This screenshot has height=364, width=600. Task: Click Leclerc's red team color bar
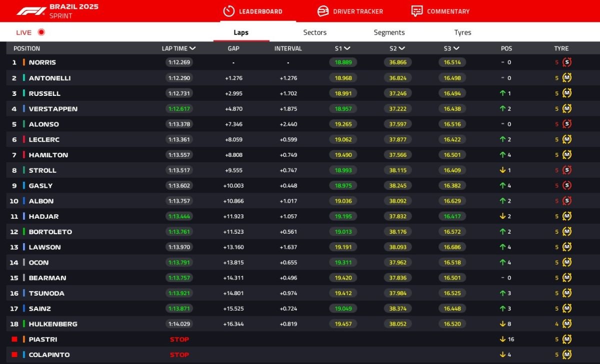(x=23, y=140)
